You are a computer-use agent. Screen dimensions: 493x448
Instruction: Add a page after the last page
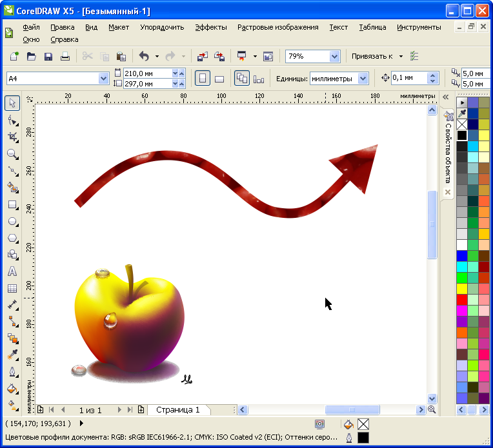pyautogui.click(x=141, y=410)
